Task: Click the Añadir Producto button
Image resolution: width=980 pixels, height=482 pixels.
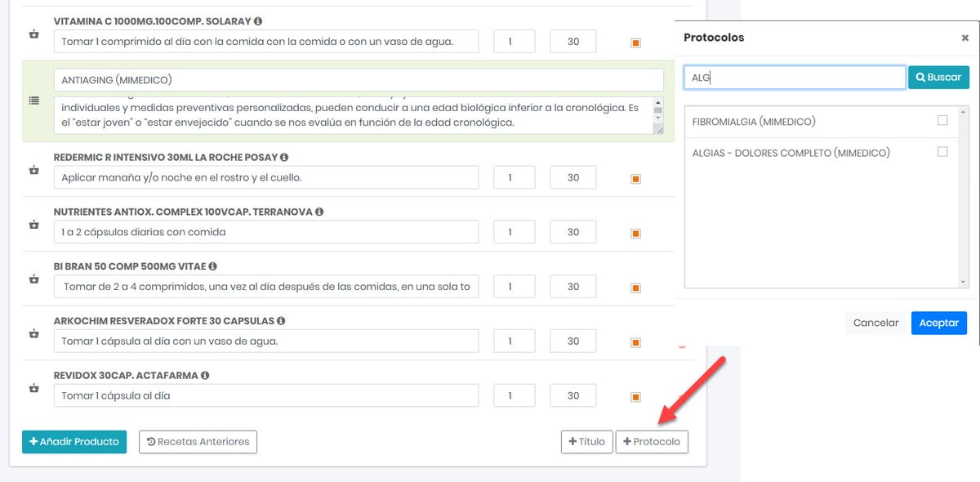Action: 73,441
